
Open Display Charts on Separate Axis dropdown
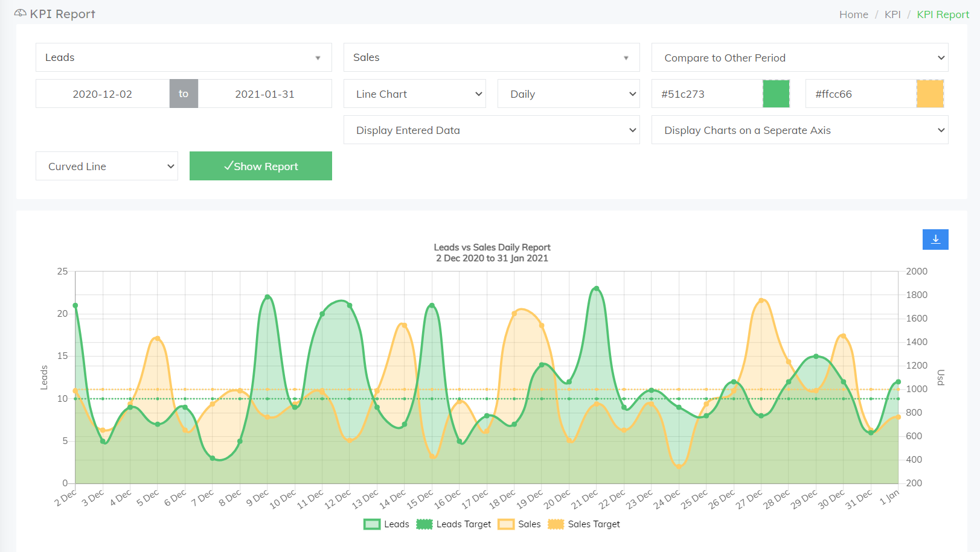pos(799,130)
